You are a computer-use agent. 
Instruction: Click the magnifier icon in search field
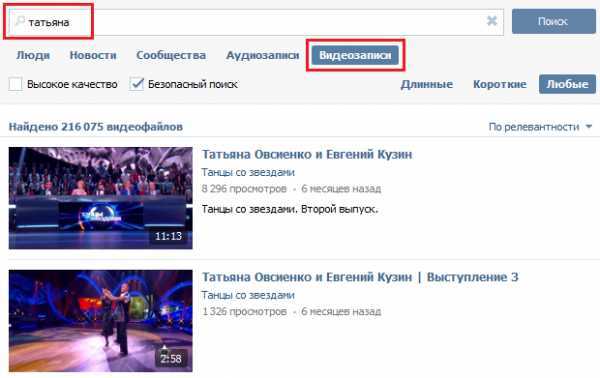(x=20, y=21)
